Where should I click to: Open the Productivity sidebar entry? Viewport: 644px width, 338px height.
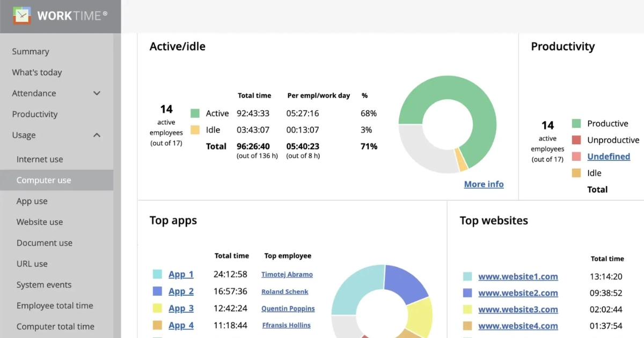coord(34,114)
